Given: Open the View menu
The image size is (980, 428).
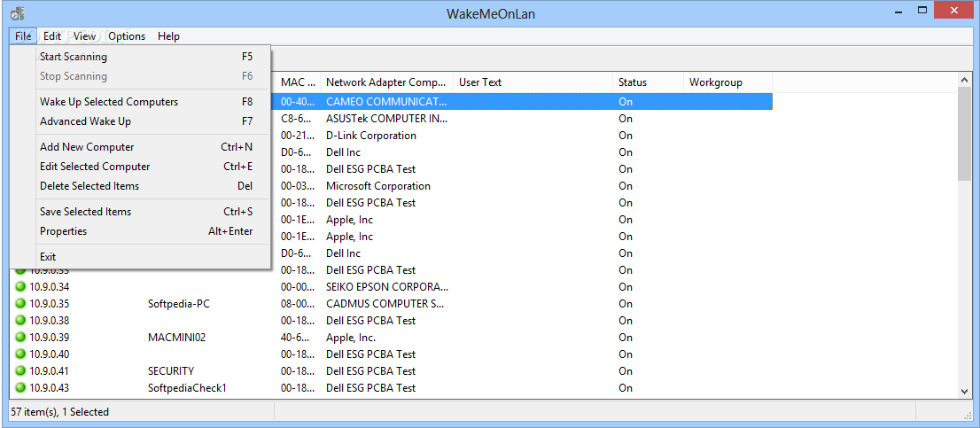Looking at the screenshot, I should point(84,36).
